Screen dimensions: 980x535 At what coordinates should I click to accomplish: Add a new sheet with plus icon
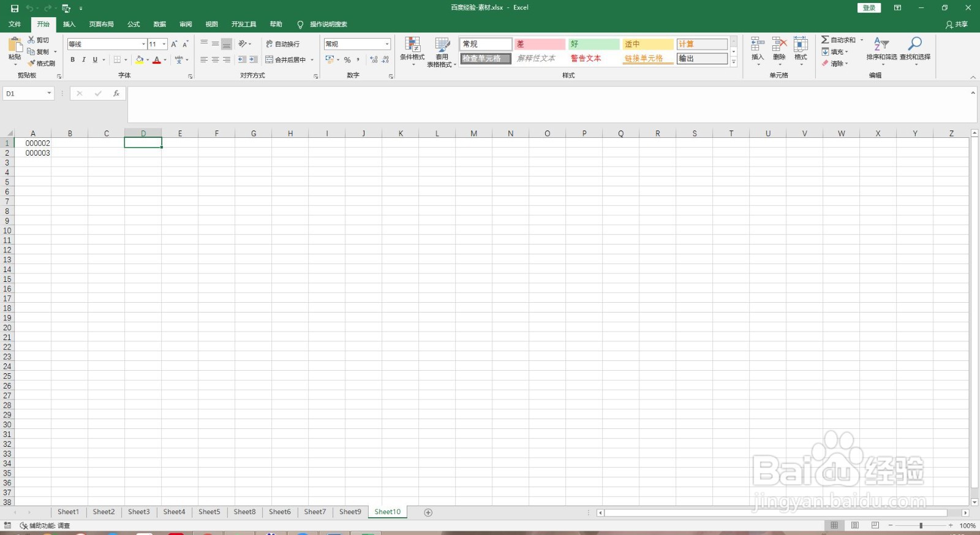point(428,512)
